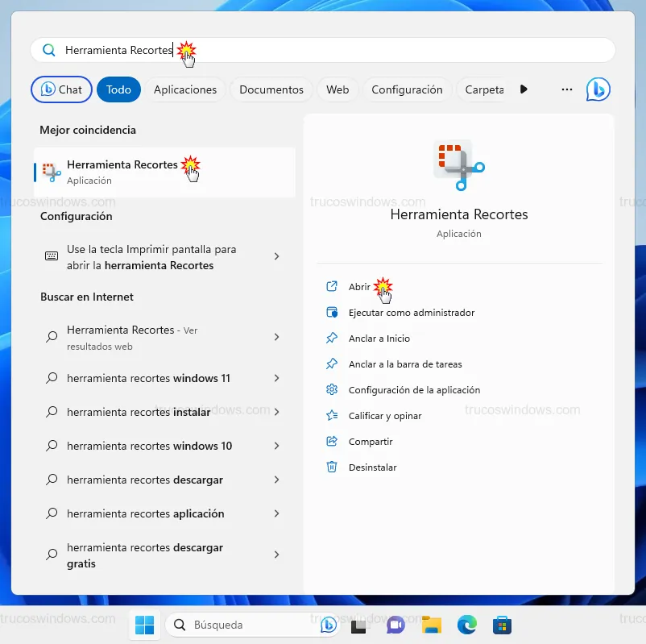Screen dimensions: 646x644
Task: Click the Bing icon in search panel header
Action: pyautogui.click(x=598, y=89)
